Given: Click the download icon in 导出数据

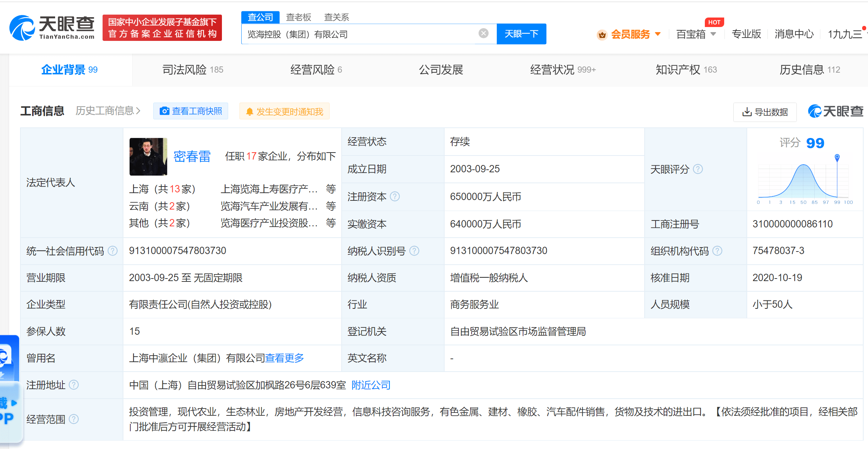Looking at the screenshot, I should click(747, 112).
